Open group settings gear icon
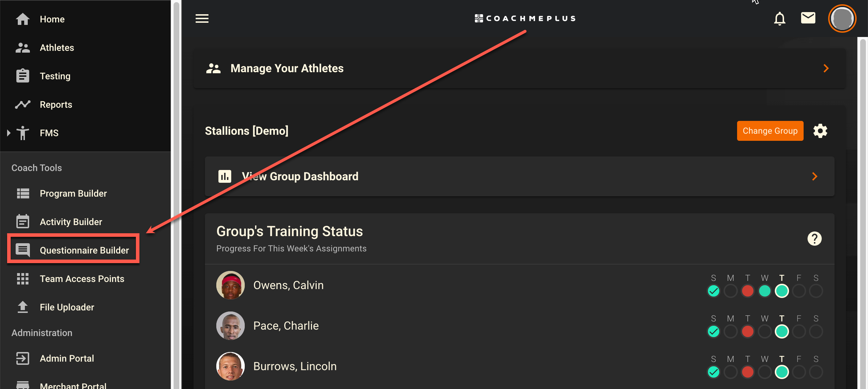This screenshot has height=389, width=868. (820, 131)
